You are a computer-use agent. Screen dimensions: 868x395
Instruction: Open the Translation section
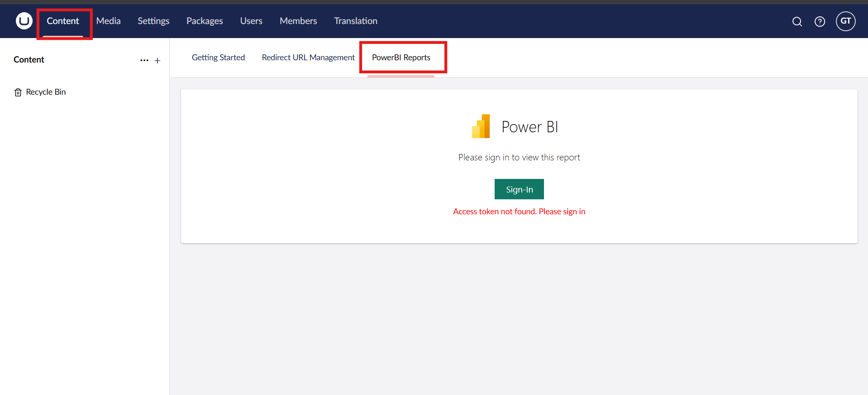pos(356,21)
